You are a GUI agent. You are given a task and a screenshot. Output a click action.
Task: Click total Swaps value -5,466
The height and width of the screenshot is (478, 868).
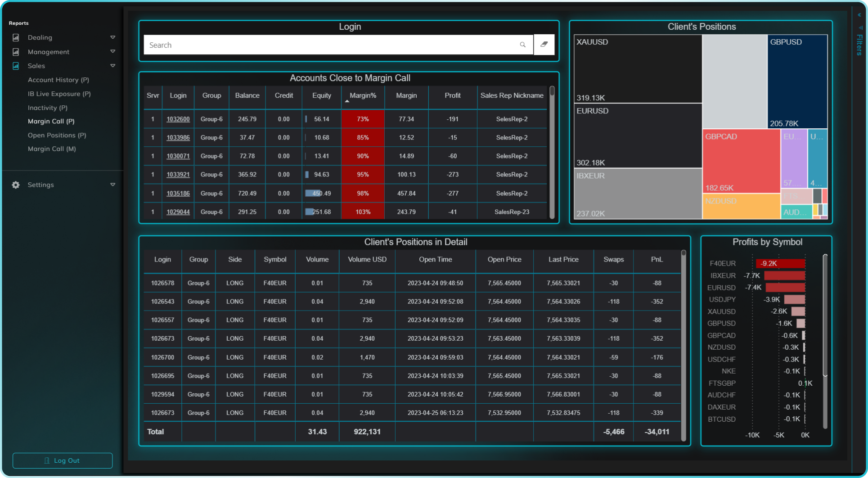tap(614, 432)
